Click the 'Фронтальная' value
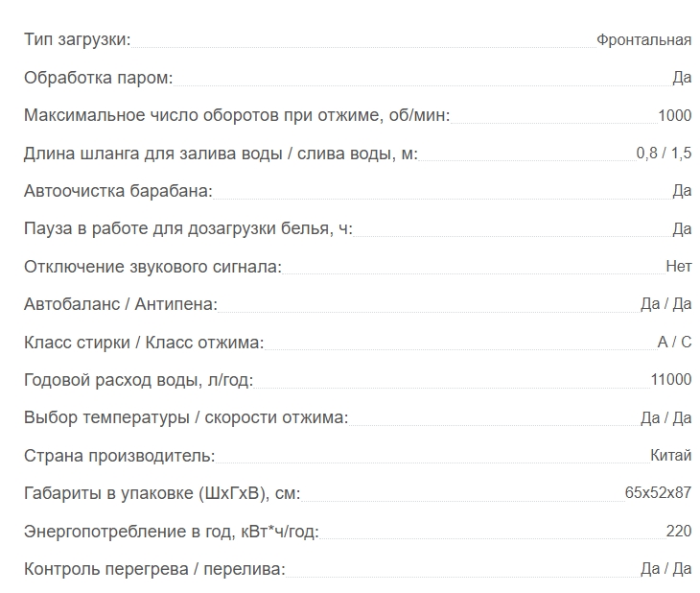700x593 pixels. [x=643, y=39]
